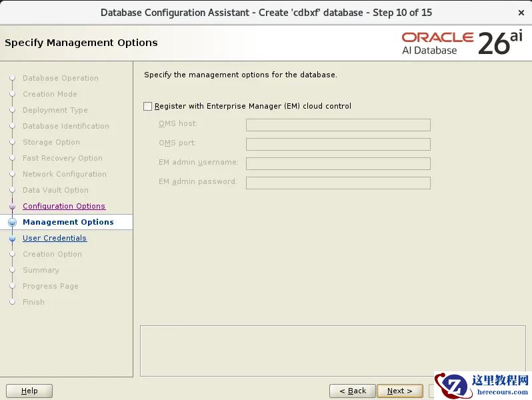Click the Database Operation step label
The image size is (532, 400).
coord(61,78)
